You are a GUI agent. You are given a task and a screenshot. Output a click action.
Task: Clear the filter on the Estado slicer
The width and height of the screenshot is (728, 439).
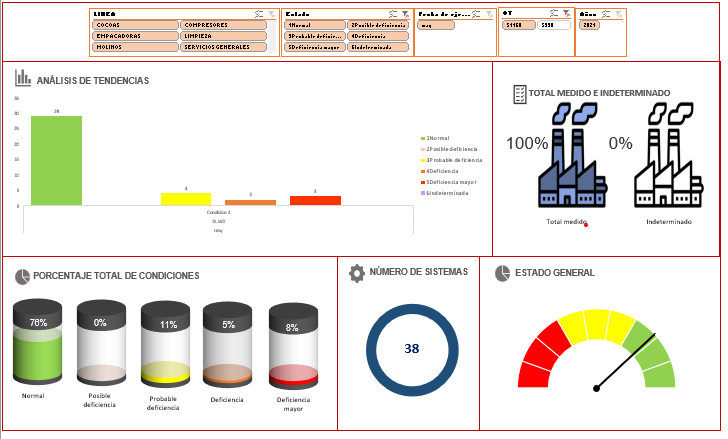point(405,14)
